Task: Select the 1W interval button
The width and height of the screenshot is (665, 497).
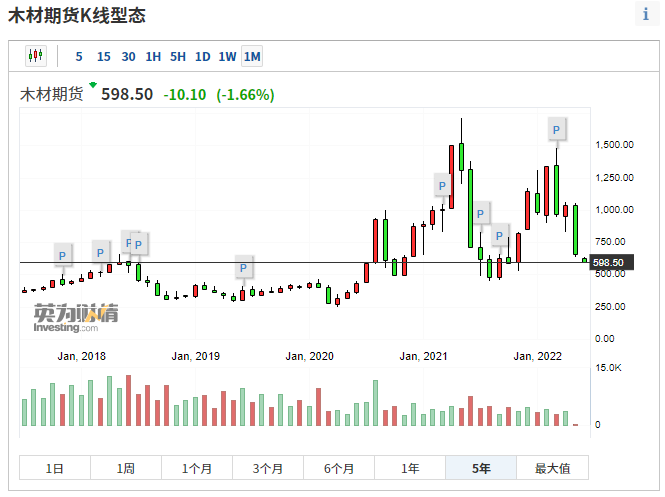Action: click(x=227, y=56)
